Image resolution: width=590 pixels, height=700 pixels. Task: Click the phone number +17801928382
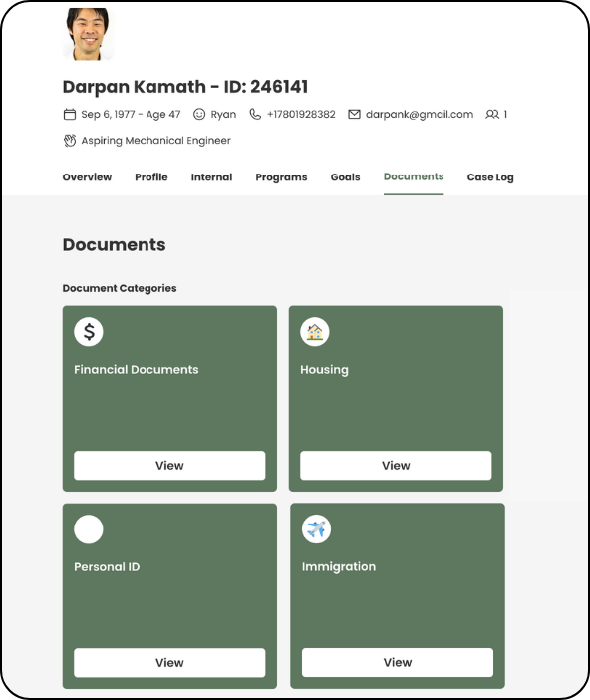[x=301, y=115]
